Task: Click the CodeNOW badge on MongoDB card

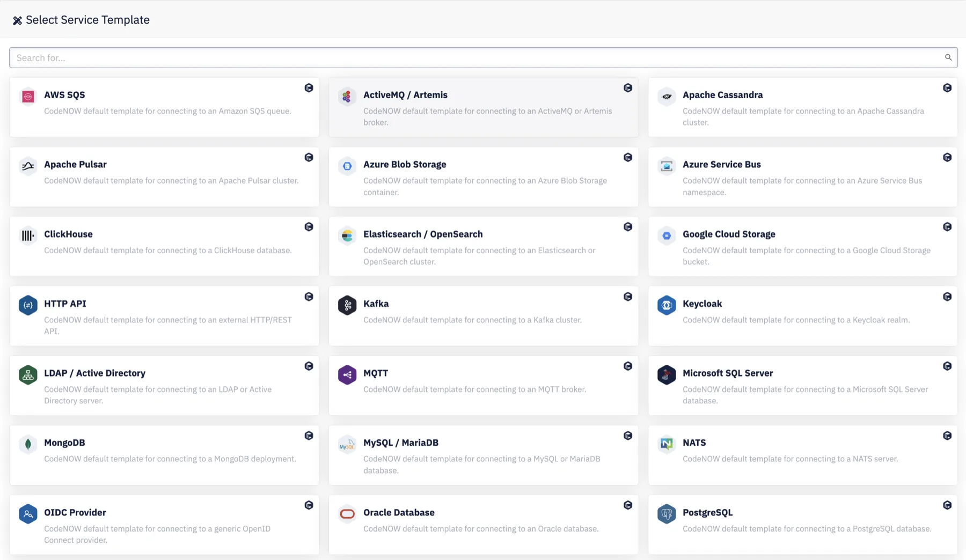Action: (309, 436)
